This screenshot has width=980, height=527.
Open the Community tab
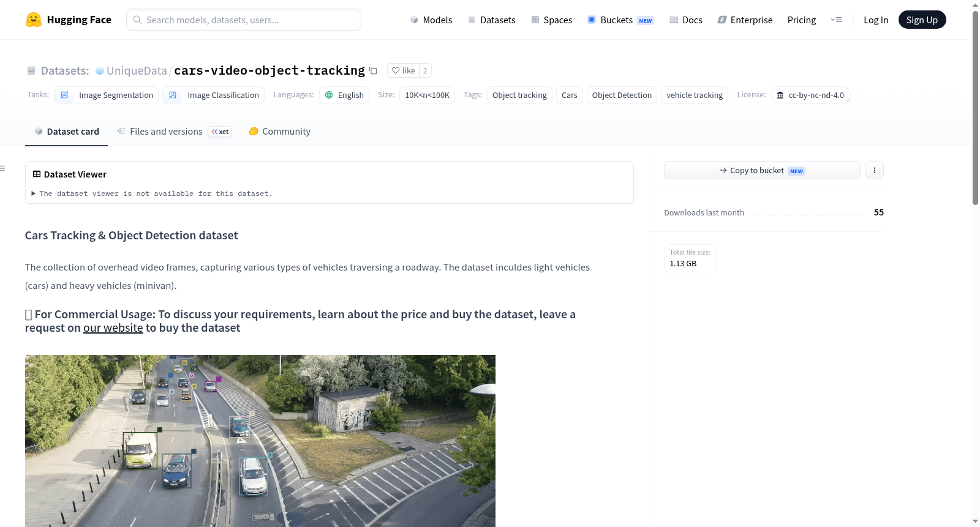[x=279, y=131]
